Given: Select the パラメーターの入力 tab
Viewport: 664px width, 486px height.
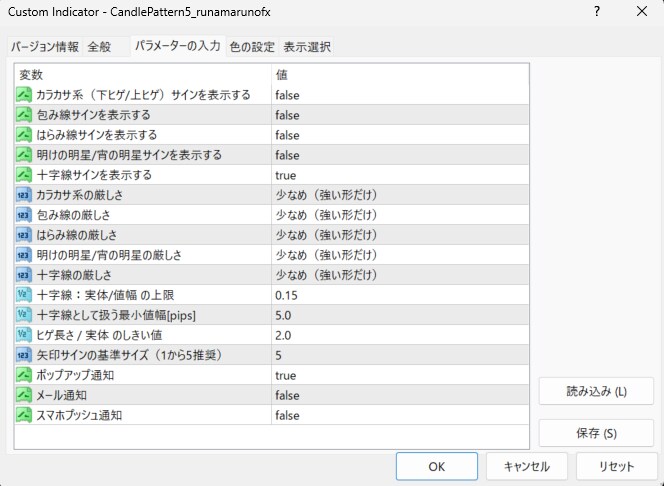Looking at the screenshot, I should coord(177,46).
